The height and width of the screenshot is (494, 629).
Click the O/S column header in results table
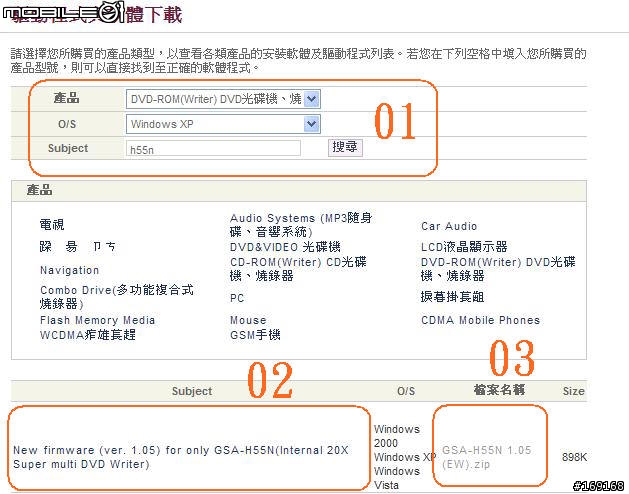(406, 391)
